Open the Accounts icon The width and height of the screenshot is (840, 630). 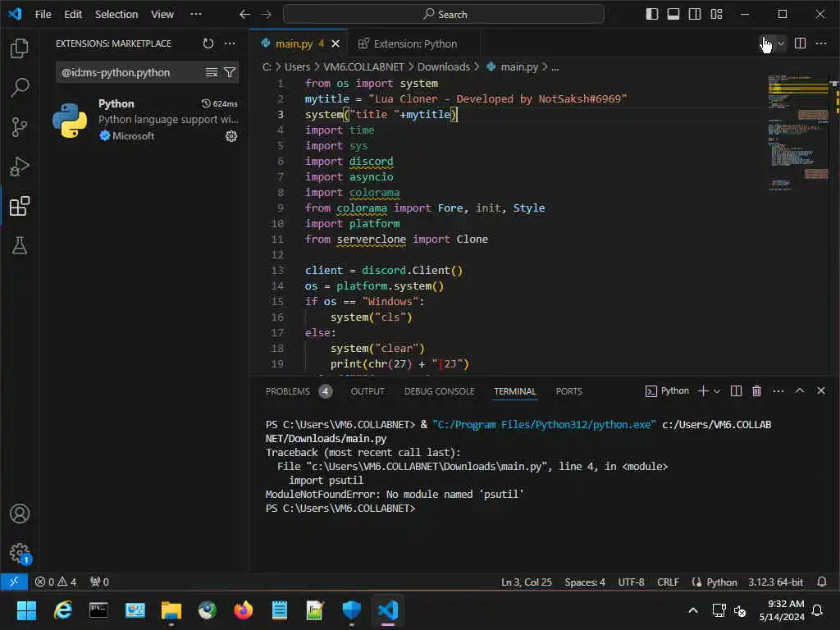20,514
